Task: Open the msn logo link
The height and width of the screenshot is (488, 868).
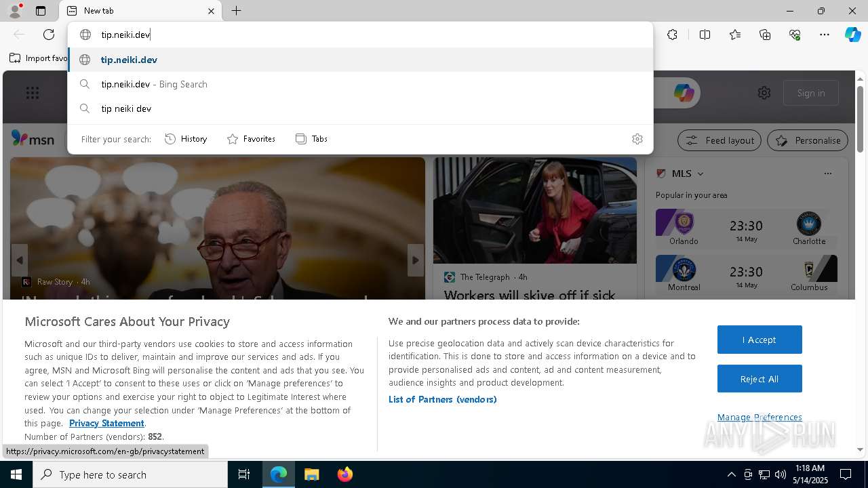Action: click(33, 139)
